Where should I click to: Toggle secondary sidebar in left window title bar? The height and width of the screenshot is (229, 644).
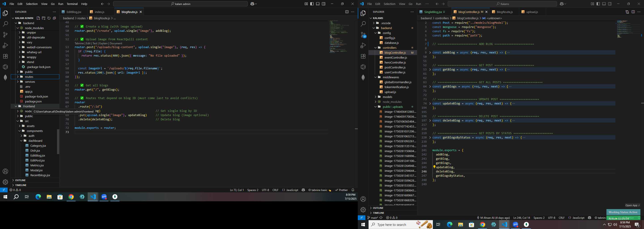tap(324, 4)
